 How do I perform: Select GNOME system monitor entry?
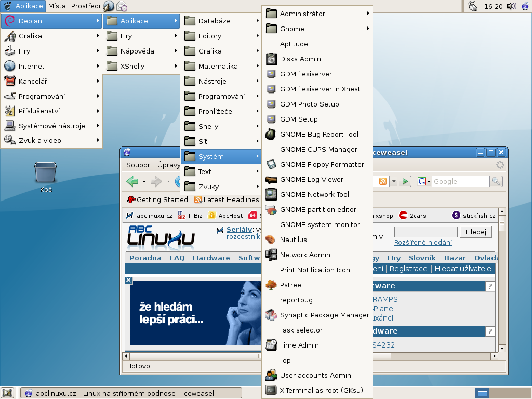click(x=317, y=224)
